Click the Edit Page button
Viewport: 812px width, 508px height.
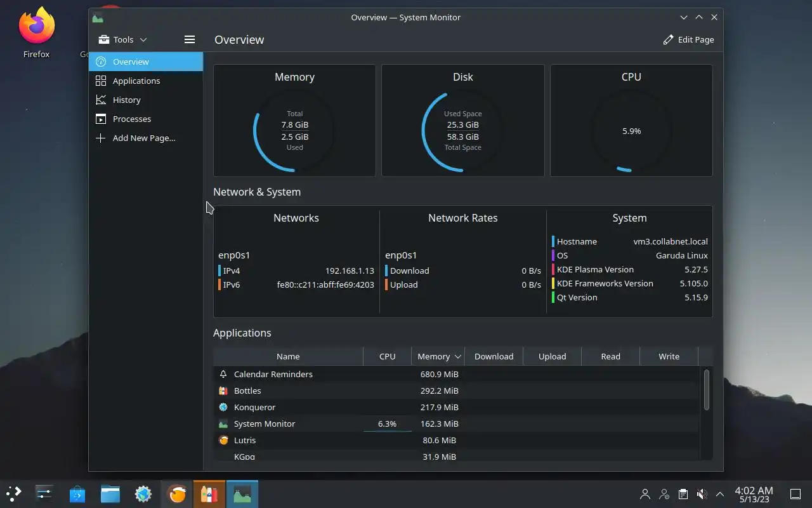click(x=688, y=39)
